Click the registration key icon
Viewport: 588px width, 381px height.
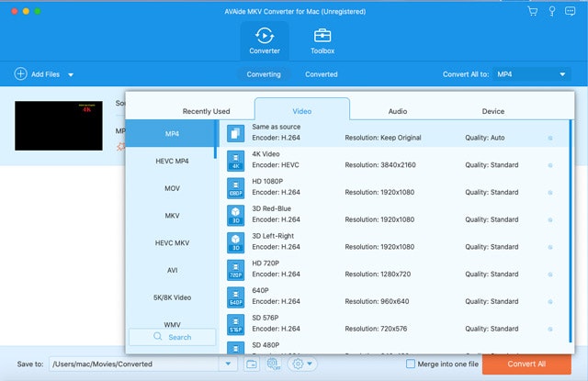(552, 11)
